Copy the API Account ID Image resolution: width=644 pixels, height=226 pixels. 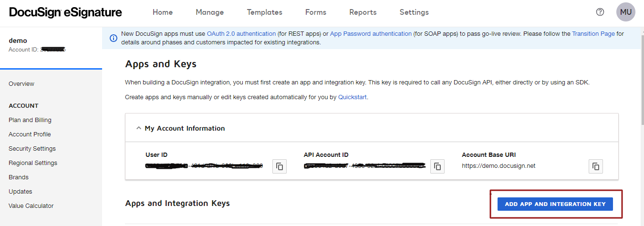click(x=437, y=166)
